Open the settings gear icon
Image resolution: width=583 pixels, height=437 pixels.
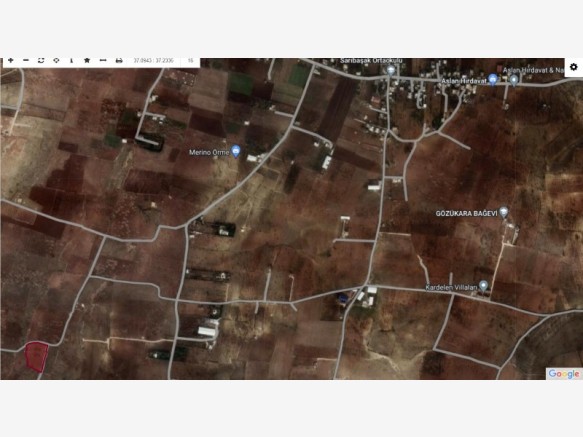pyautogui.click(x=574, y=67)
